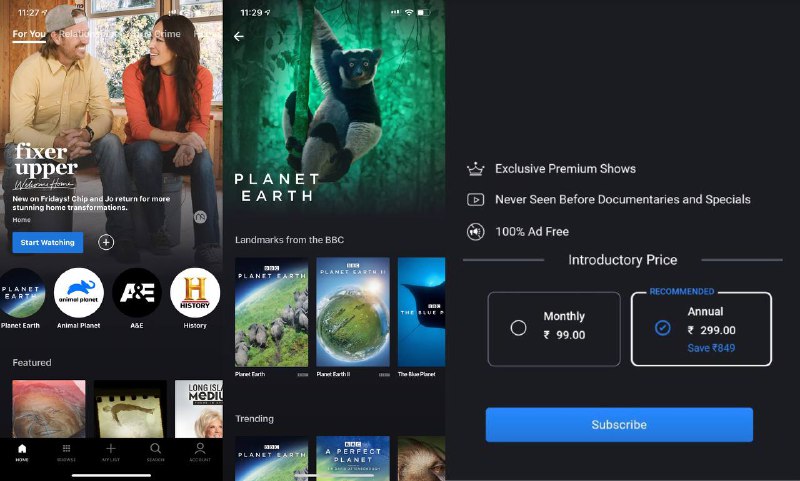Viewport: 800px width, 481px height.
Task: Open the History channel circle
Action: pos(195,293)
